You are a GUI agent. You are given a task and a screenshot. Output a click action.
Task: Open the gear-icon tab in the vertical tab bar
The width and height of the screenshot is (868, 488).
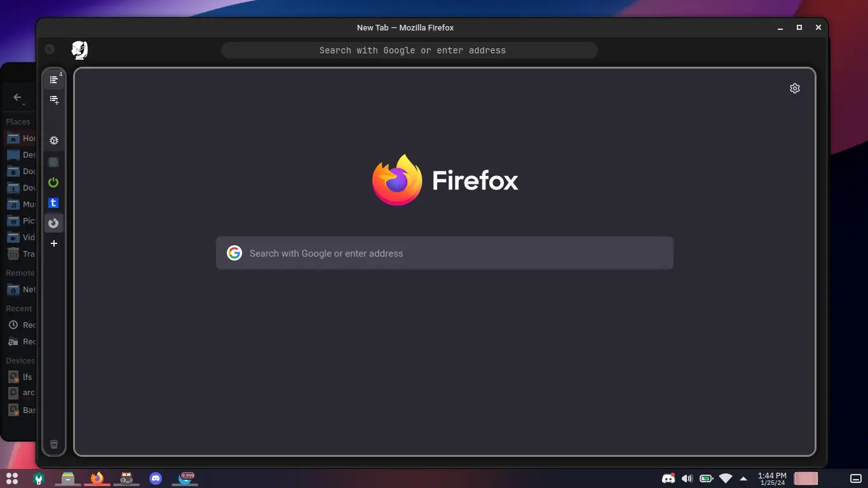coord(54,140)
